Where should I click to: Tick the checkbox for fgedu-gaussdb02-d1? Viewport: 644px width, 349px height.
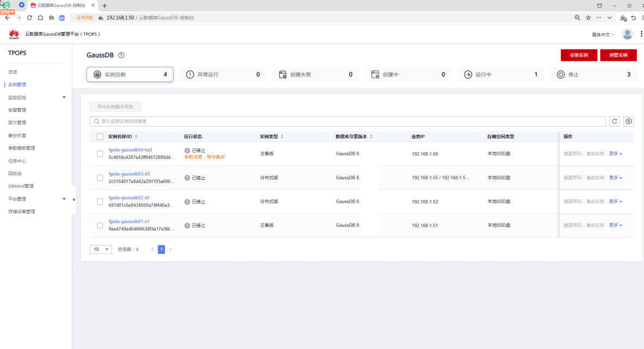pyautogui.click(x=100, y=202)
